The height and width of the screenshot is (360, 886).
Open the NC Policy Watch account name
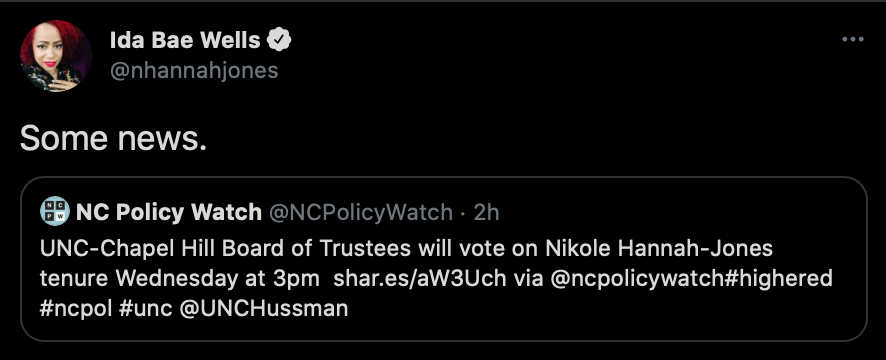tap(169, 212)
